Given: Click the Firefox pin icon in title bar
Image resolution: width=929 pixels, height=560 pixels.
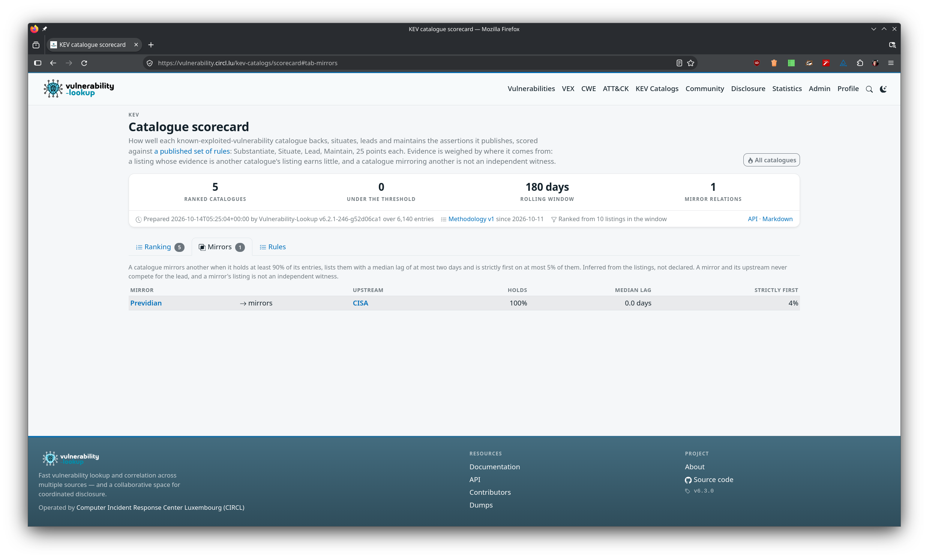Looking at the screenshot, I should (45, 29).
